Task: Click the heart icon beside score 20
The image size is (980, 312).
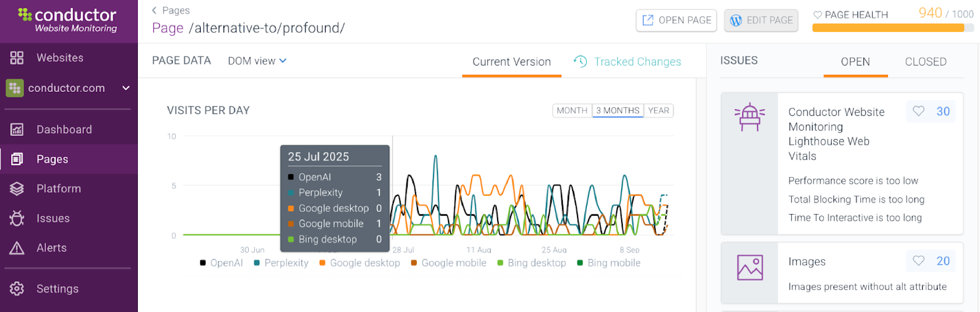Action: [x=918, y=261]
